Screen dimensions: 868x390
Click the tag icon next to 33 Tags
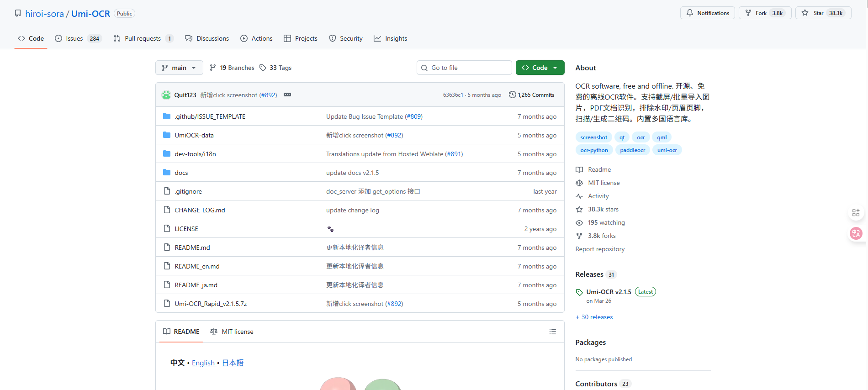pos(263,68)
